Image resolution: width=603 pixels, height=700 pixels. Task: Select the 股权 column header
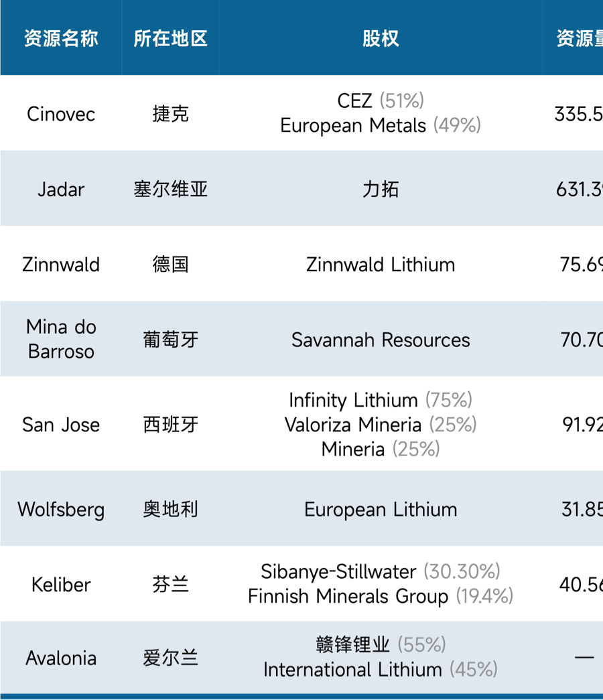tap(381, 38)
